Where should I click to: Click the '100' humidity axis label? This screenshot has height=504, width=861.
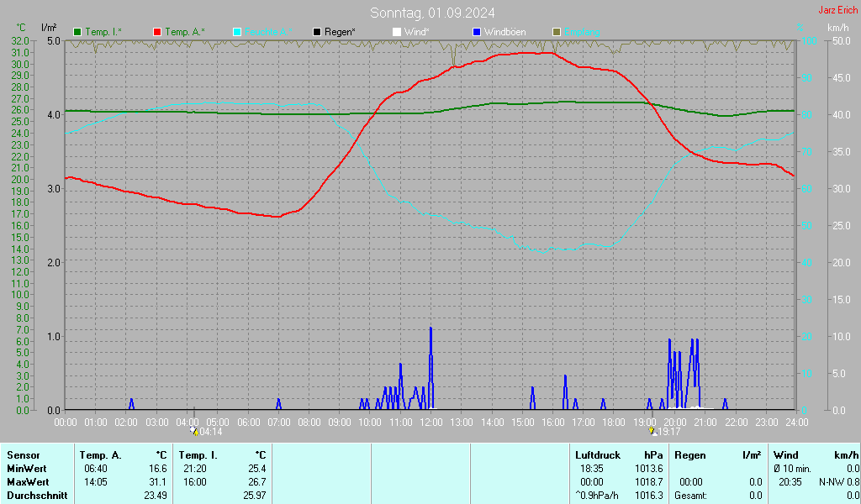tap(809, 40)
